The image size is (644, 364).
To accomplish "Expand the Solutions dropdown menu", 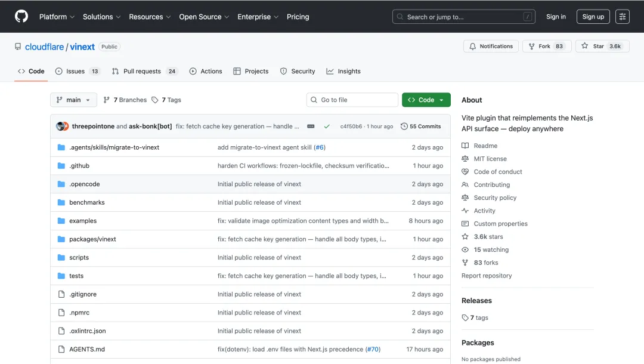I will tap(102, 17).
